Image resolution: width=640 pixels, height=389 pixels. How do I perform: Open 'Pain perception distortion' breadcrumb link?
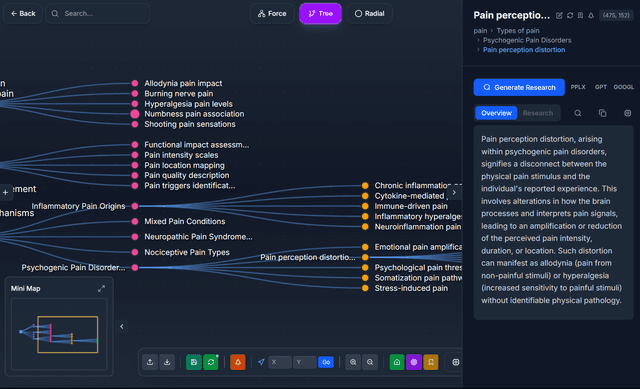pyautogui.click(x=524, y=50)
